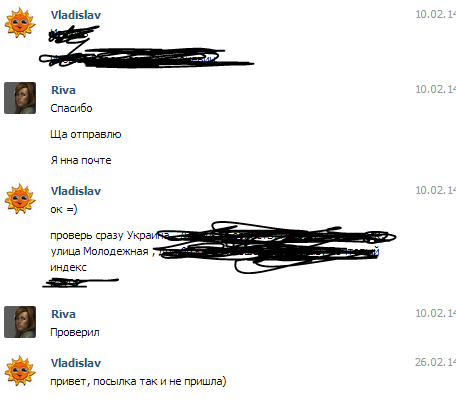Screen dimensions: 456x404
Task: Open Riva's avatar next to the "Спасибо" message
Action: (20, 98)
